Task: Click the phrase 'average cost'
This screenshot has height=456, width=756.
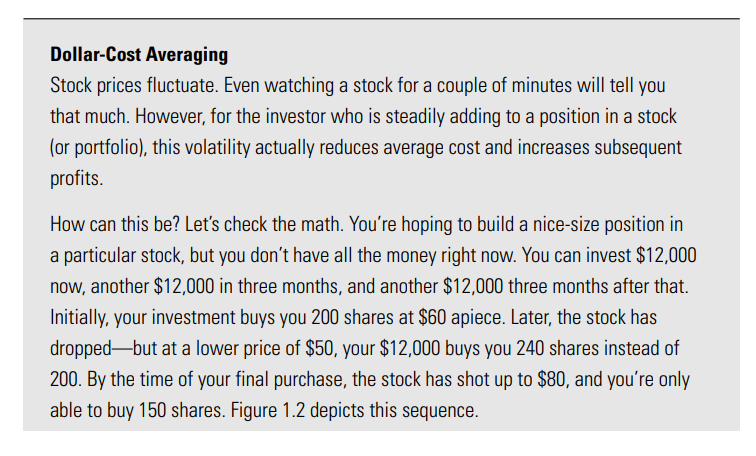Action: [432, 148]
